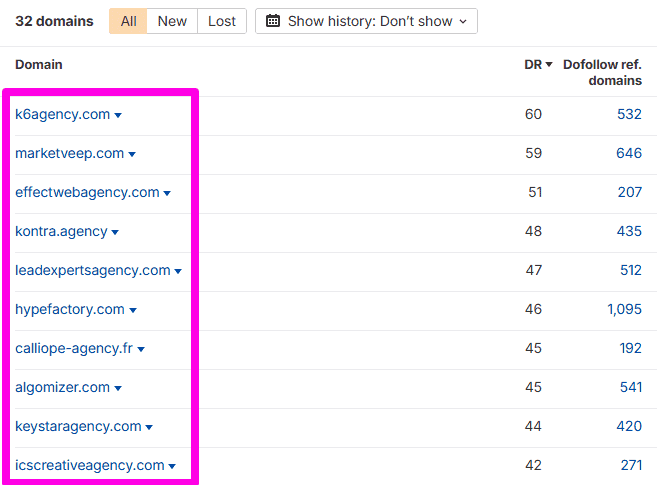This screenshot has height=485, width=657.
Task: Expand the dropdown arrow next to effectwebagency.com
Action: tap(167, 193)
